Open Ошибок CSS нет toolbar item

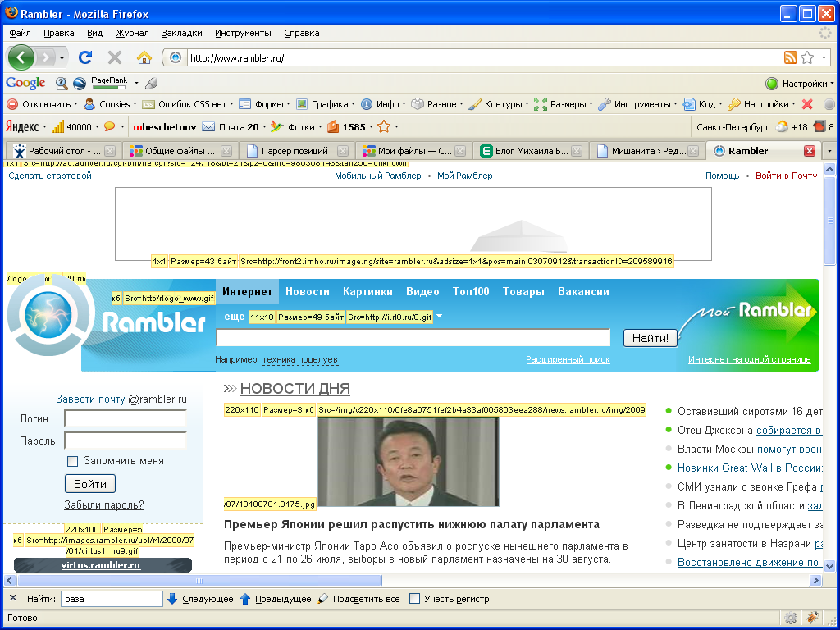tap(188, 104)
